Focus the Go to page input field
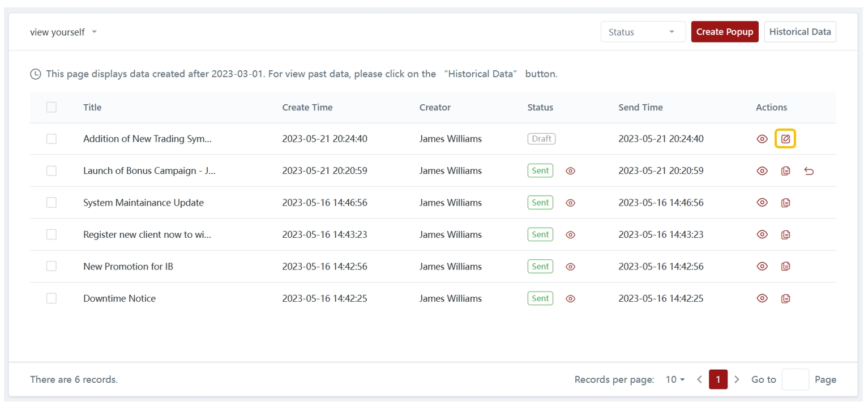 click(795, 379)
